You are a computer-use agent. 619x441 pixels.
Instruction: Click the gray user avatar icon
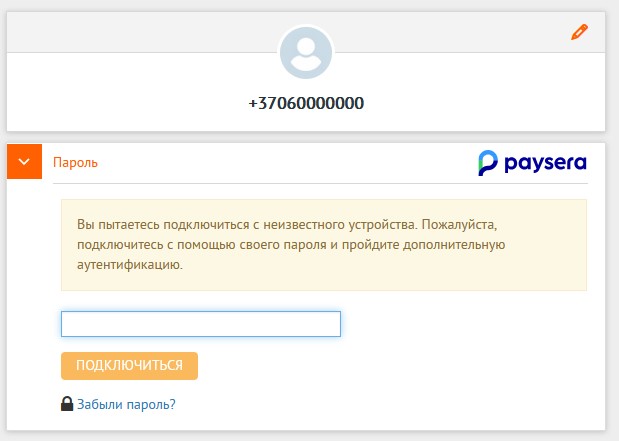(x=306, y=52)
